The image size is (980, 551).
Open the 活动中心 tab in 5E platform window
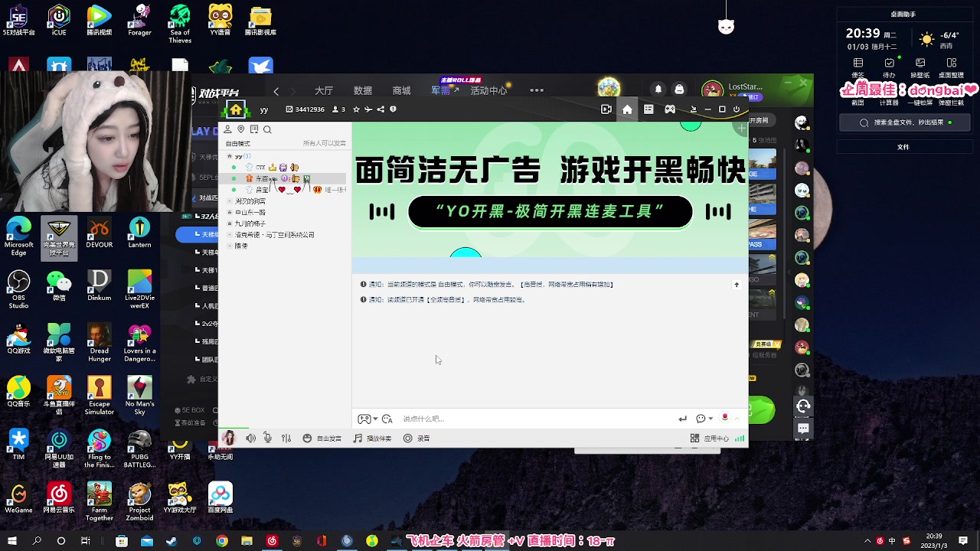pos(488,90)
